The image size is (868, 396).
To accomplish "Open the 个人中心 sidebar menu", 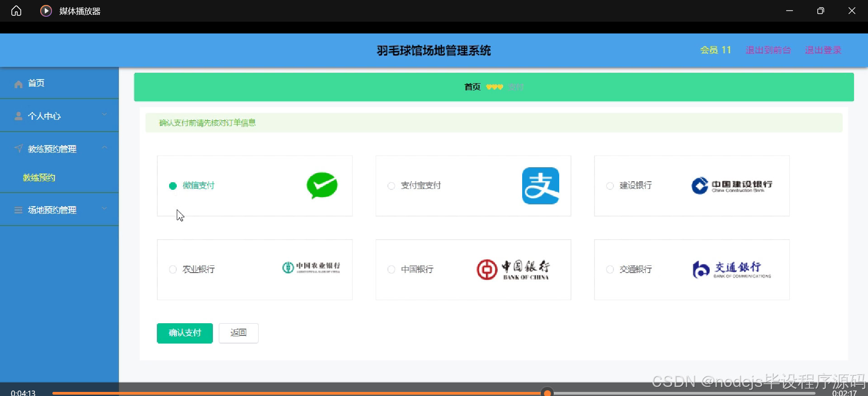I will [59, 116].
